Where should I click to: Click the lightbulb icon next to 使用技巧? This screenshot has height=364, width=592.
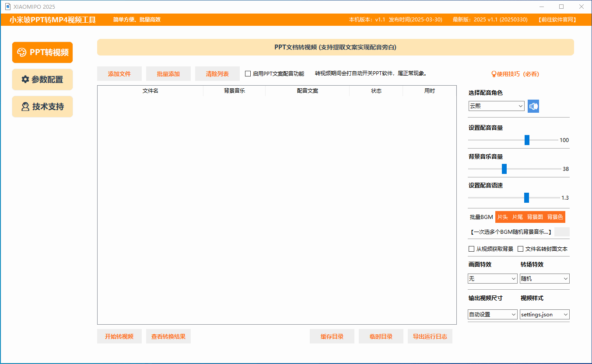[494, 74]
